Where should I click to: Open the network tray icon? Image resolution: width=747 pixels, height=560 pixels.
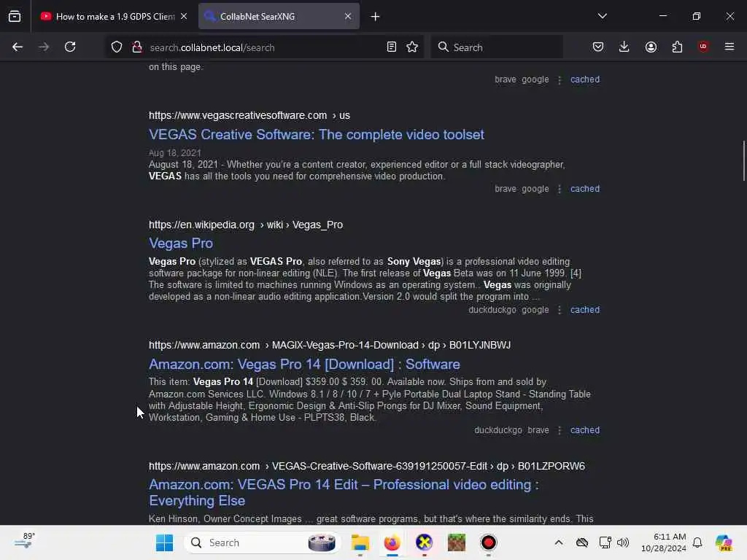[605, 542]
